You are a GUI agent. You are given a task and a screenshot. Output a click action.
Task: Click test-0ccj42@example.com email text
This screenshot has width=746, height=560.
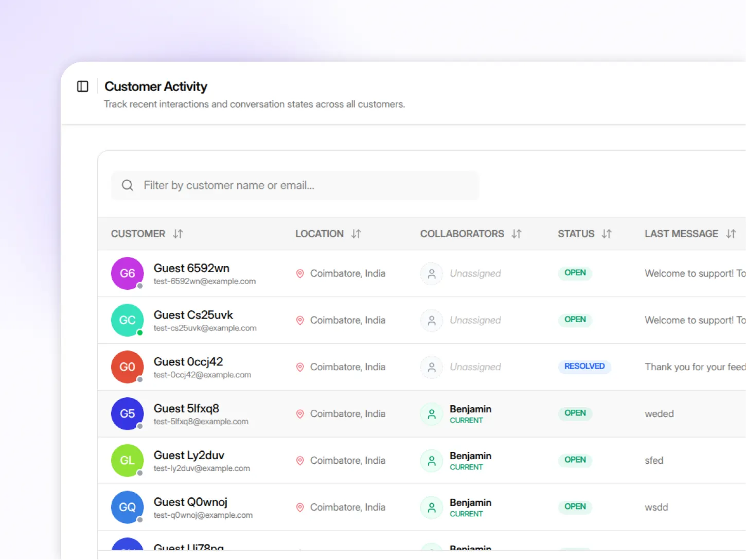202,375
